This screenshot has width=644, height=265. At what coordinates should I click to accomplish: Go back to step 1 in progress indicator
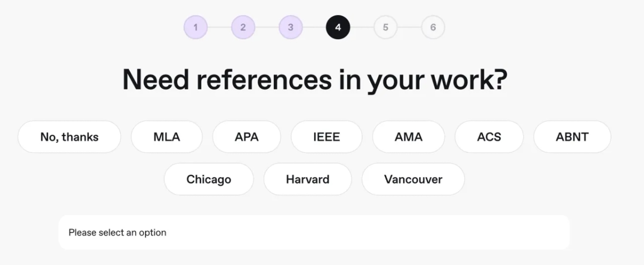pos(196,27)
